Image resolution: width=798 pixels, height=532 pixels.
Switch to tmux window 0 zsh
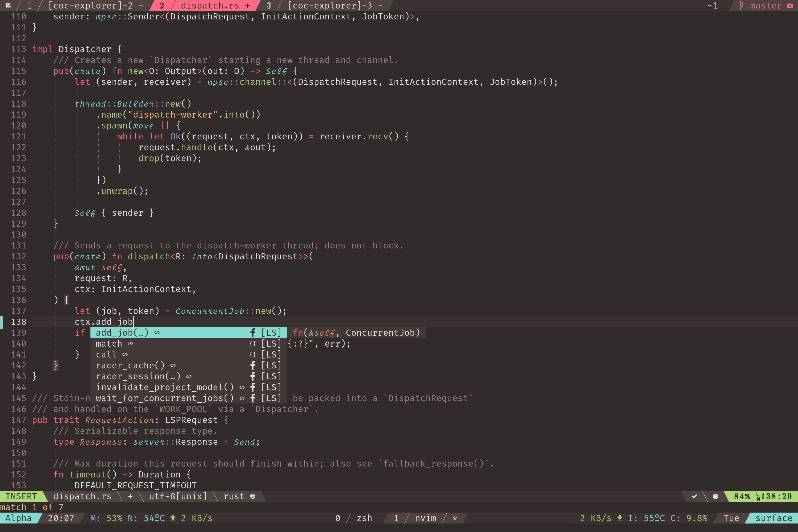(x=354, y=518)
